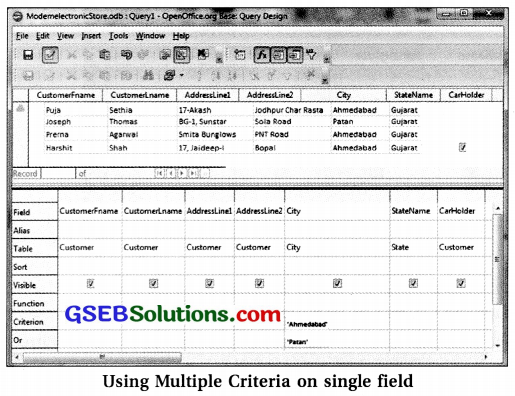515x396 pixels.
Task: Open the View menu
Action: click(x=65, y=36)
